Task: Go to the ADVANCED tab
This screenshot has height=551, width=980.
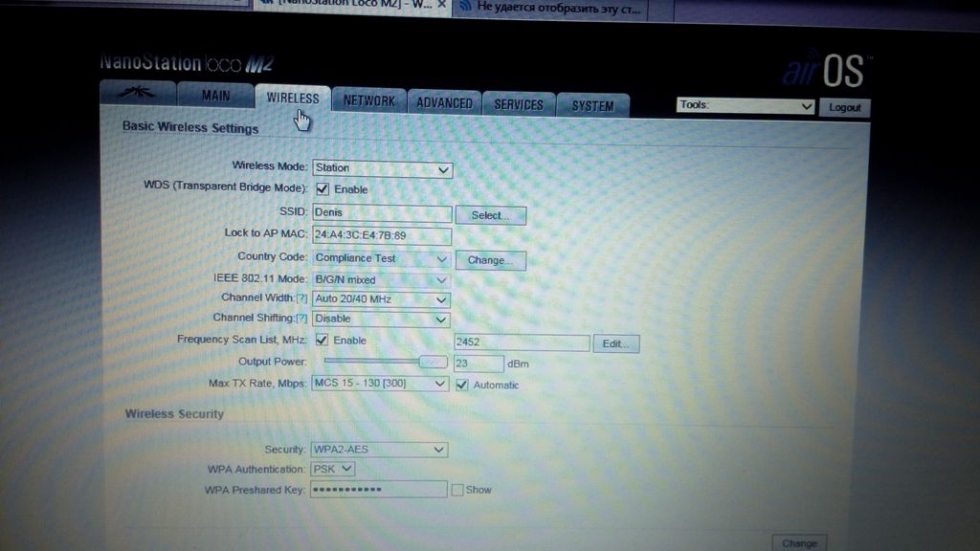Action: click(444, 102)
